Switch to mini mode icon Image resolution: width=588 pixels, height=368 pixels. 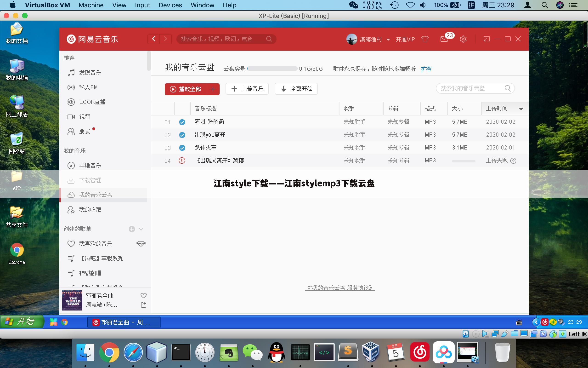point(486,39)
